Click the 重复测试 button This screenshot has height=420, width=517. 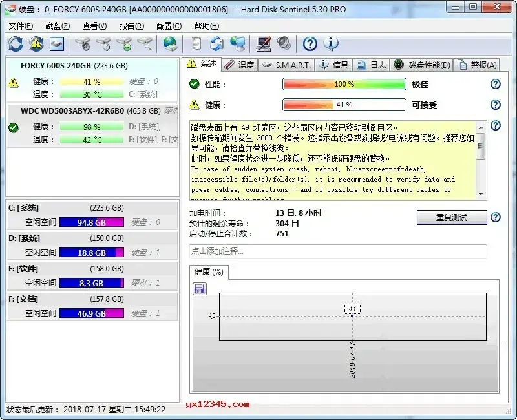click(452, 218)
